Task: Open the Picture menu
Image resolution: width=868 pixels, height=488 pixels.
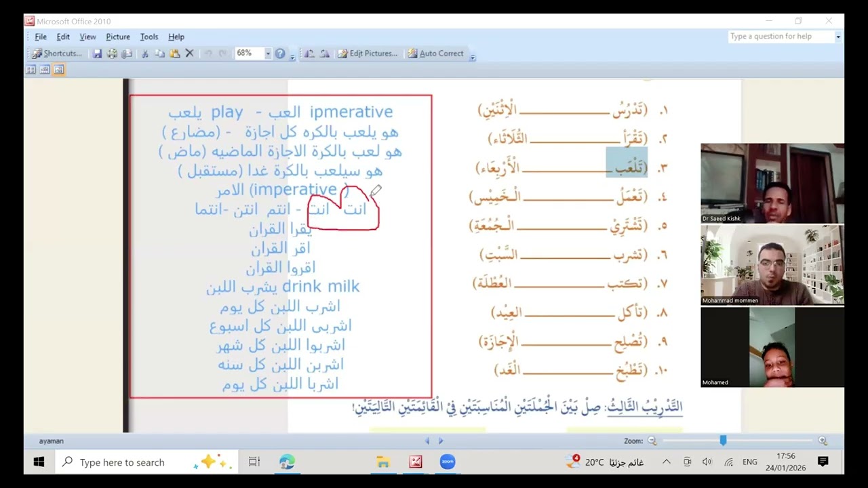Action: [118, 37]
